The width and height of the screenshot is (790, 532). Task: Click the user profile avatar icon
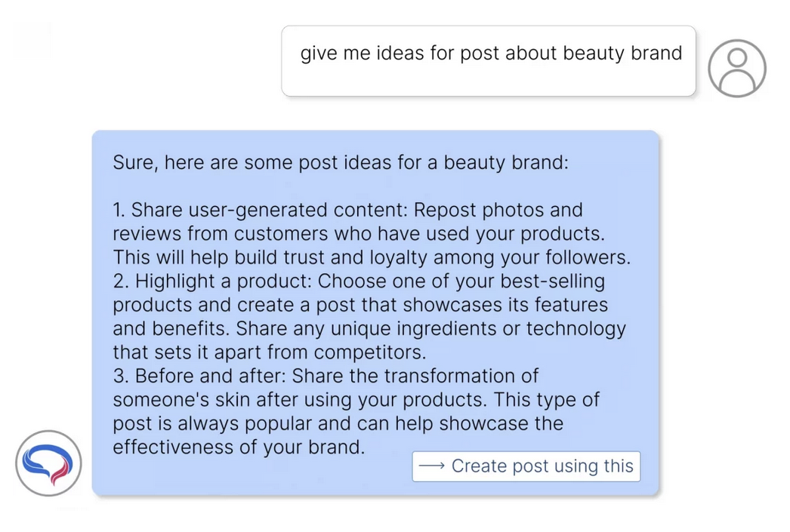[736, 68]
